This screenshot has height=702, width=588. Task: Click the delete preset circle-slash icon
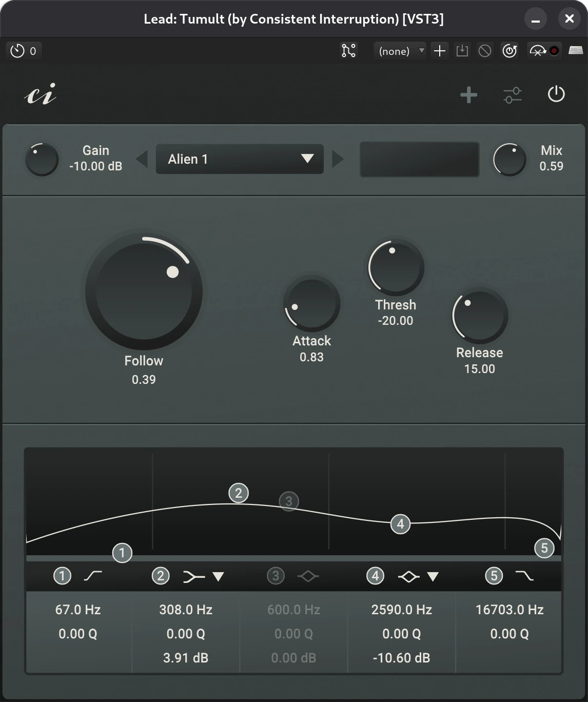485,51
